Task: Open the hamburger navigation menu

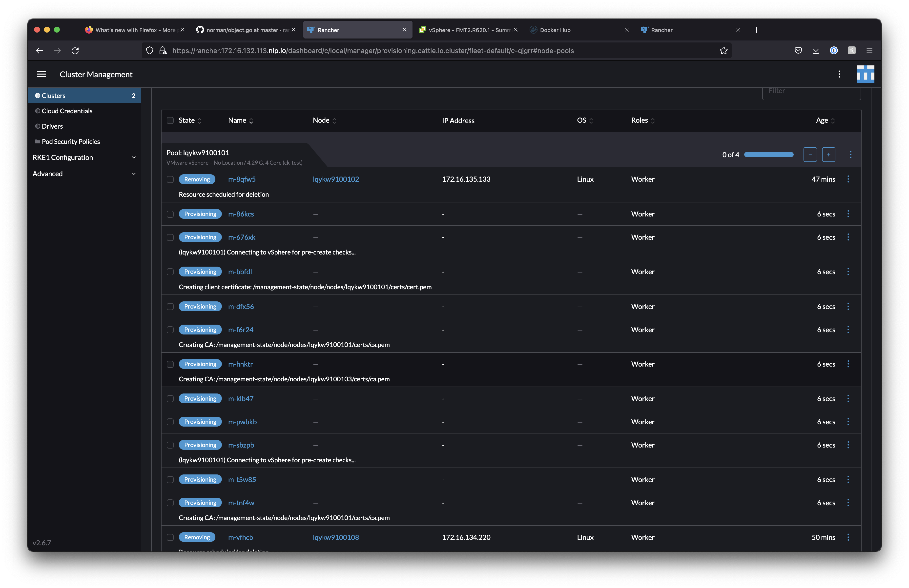Action: [x=41, y=74]
